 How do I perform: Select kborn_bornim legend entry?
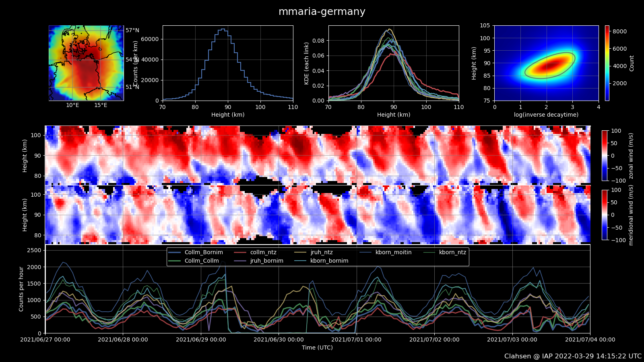click(x=321, y=261)
